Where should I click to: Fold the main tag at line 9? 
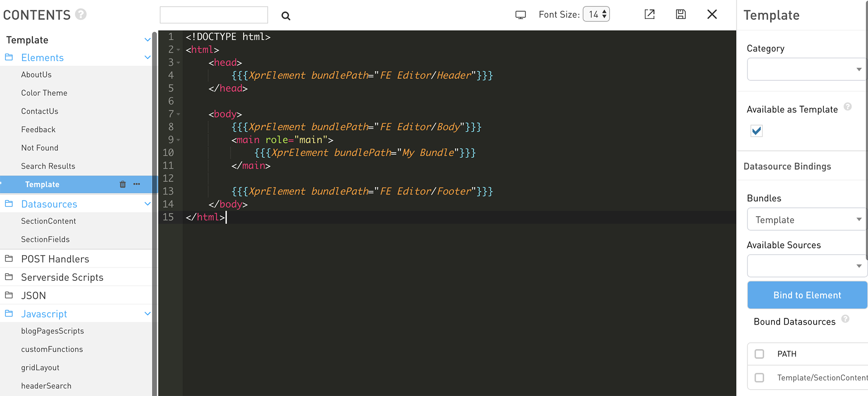coord(178,140)
